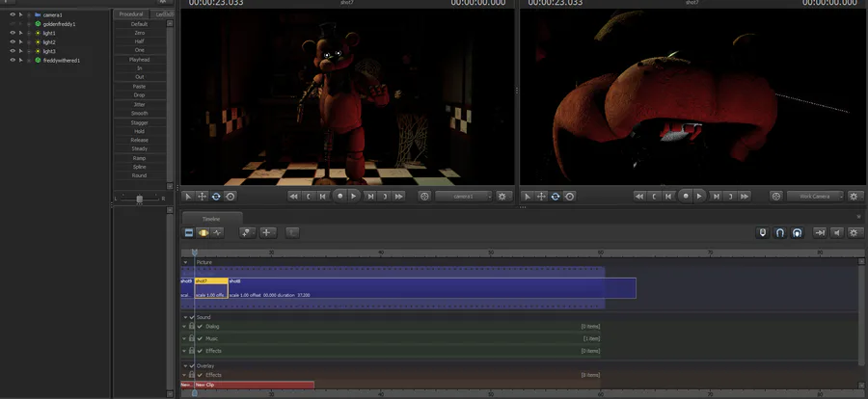
Task: Activate rotate tool in right viewport
Action: 556,197
